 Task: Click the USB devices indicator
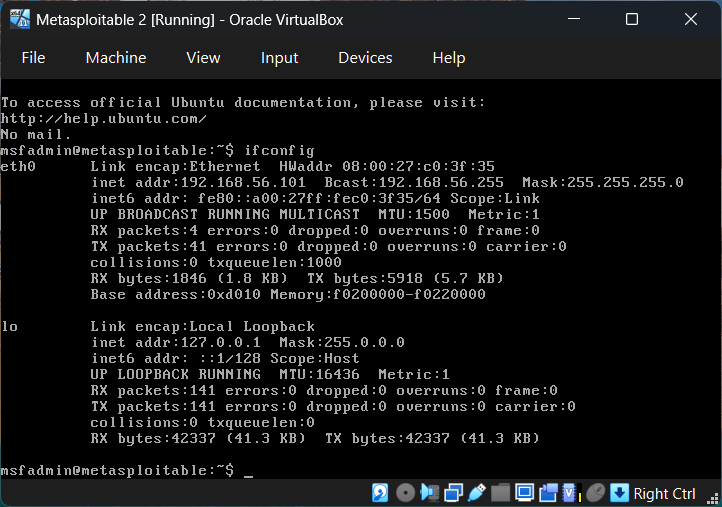pyautogui.click(x=477, y=493)
